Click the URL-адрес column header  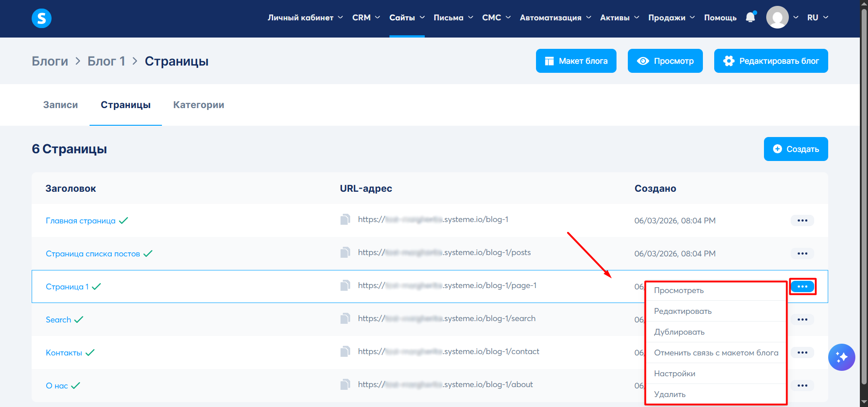(366, 189)
